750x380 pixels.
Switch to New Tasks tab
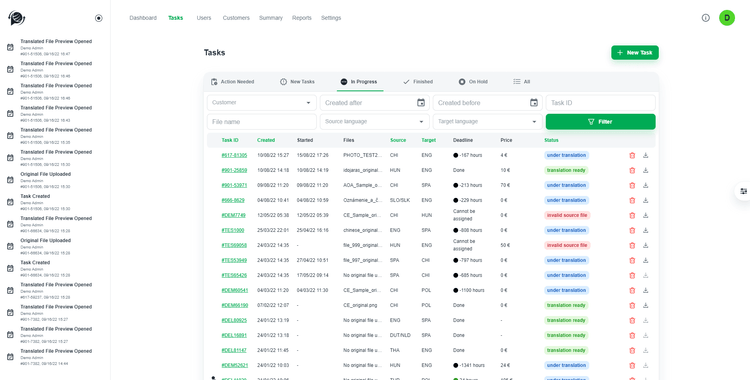click(298, 82)
